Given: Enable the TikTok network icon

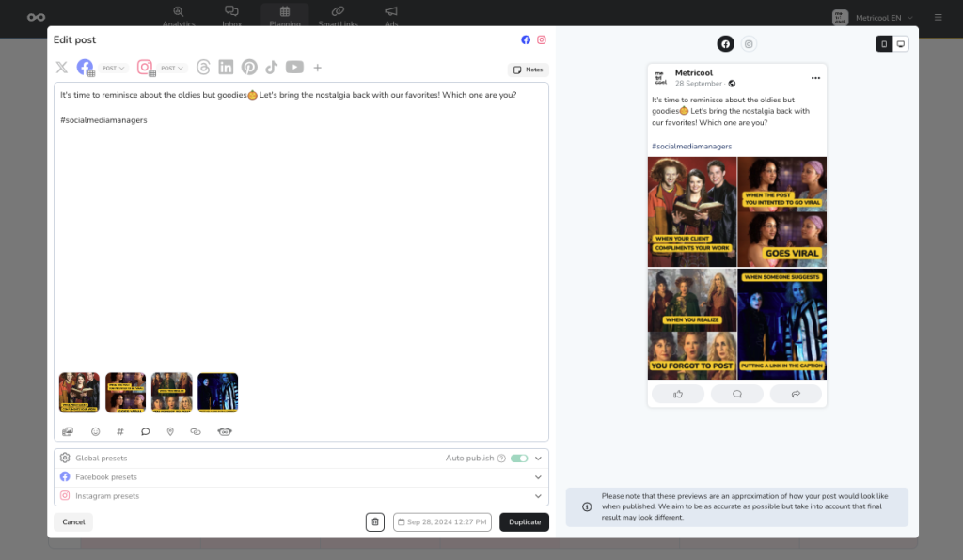Looking at the screenshot, I should [272, 68].
